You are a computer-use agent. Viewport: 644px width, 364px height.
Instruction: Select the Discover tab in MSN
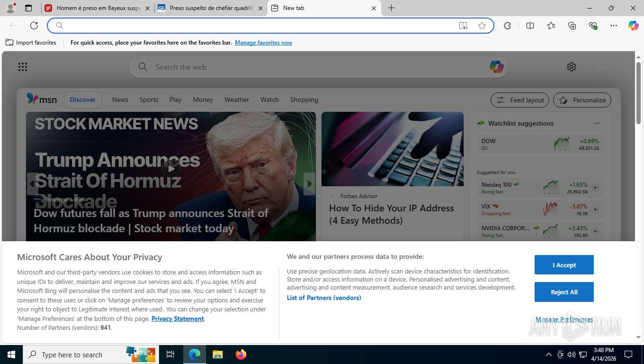pos(82,100)
